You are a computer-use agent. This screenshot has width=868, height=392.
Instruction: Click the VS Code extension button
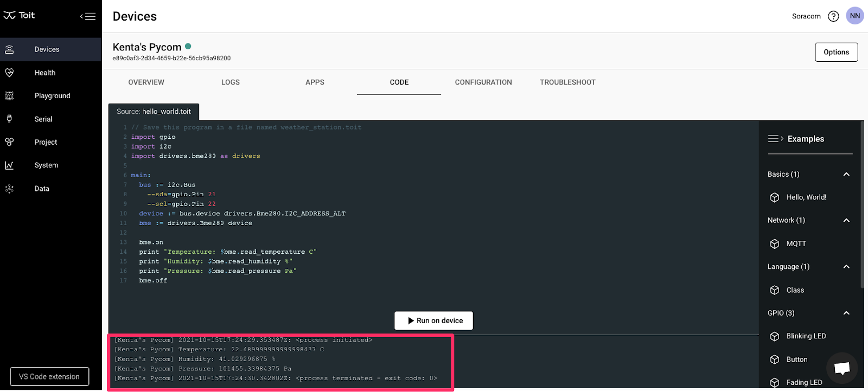coord(49,376)
